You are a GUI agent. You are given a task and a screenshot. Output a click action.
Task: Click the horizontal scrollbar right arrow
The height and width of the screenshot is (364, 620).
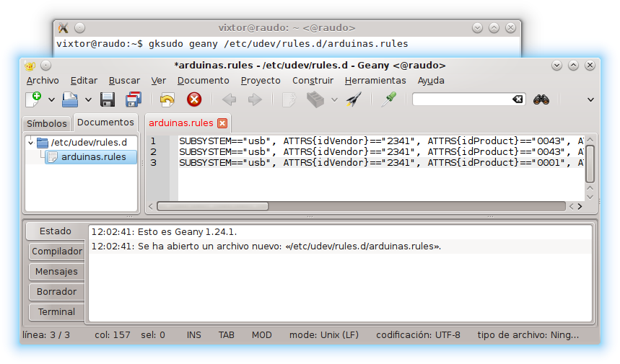coord(580,206)
